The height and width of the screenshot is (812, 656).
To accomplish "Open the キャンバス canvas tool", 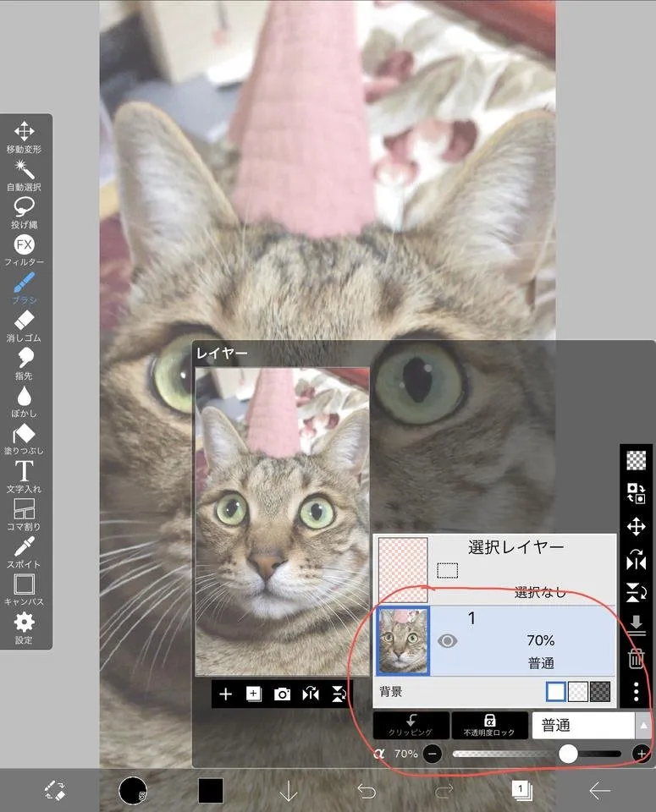I will (24, 590).
